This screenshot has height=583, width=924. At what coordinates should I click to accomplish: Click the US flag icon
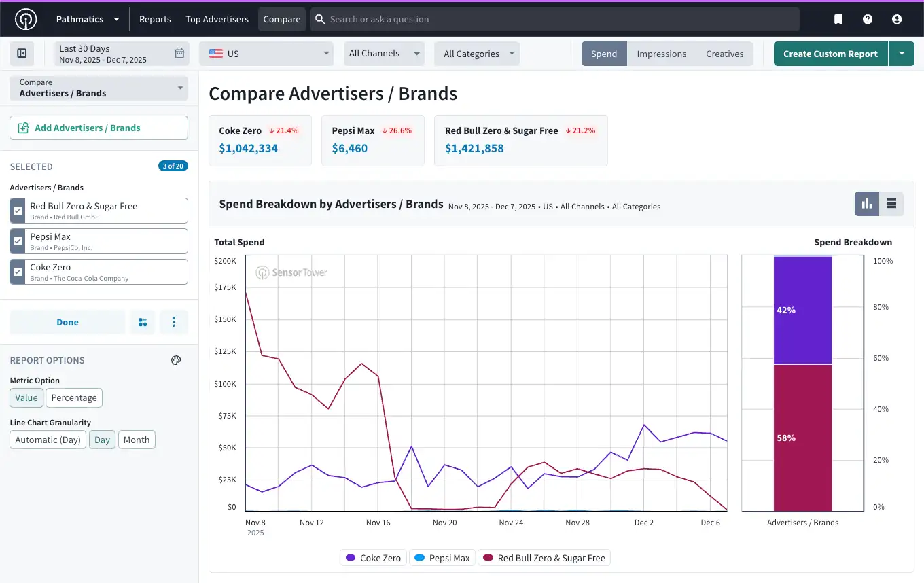point(216,54)
